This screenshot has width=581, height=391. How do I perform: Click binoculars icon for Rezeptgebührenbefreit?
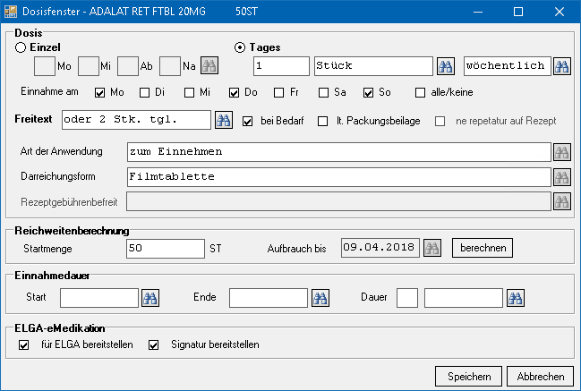click(x=562, y=202)
